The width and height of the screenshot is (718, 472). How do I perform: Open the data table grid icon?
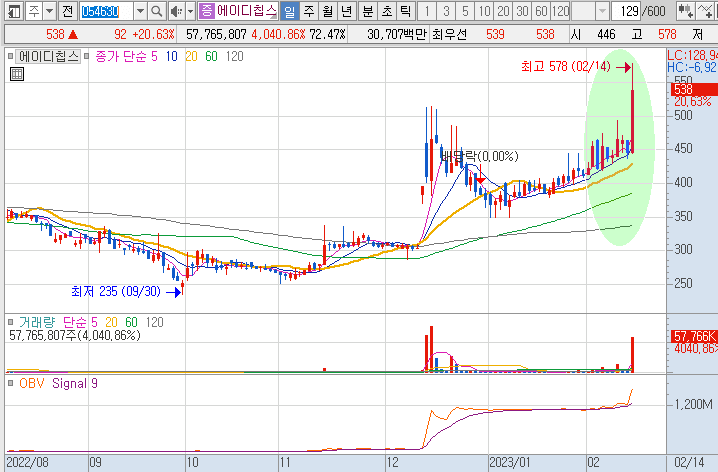coord(16,74)
